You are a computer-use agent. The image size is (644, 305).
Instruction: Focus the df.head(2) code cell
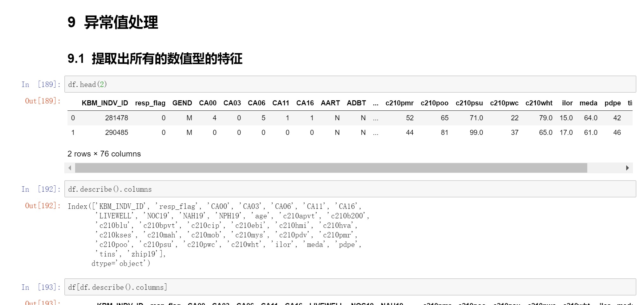(x=350, y=84)
